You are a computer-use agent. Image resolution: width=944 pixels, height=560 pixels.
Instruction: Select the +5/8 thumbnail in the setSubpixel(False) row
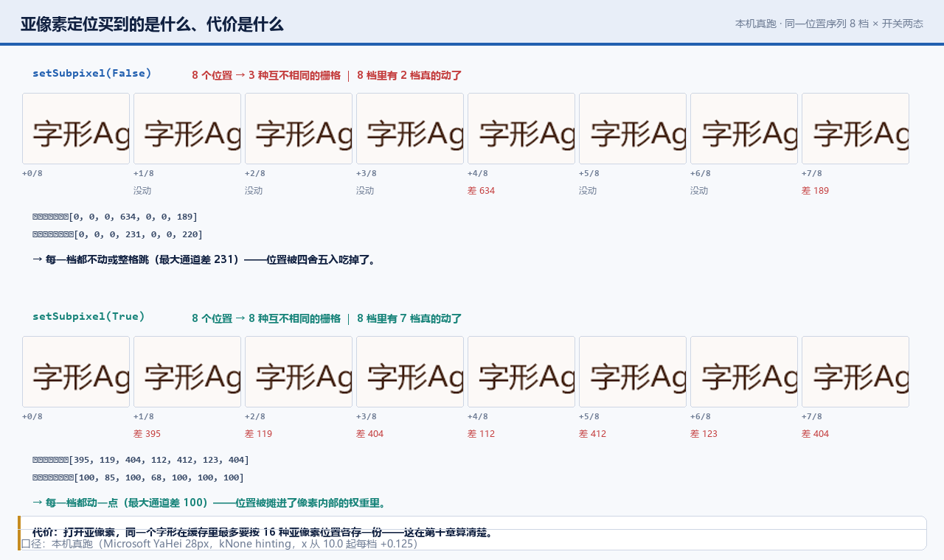pyautogui.click(x=633, y=128)
